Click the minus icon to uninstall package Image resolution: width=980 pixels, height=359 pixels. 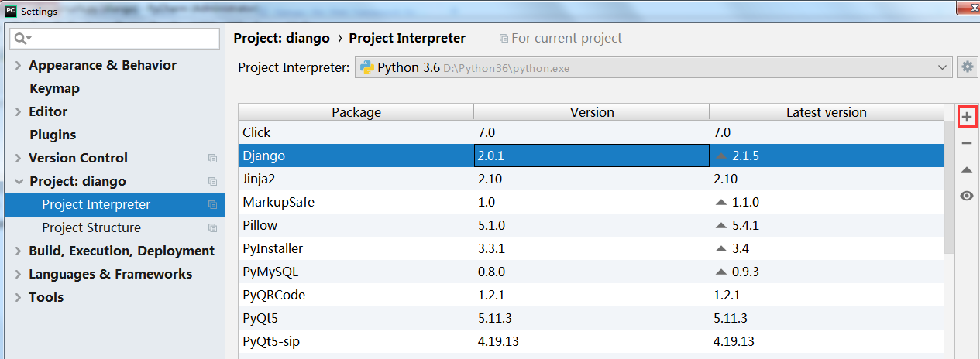click(x=967, y=143)
